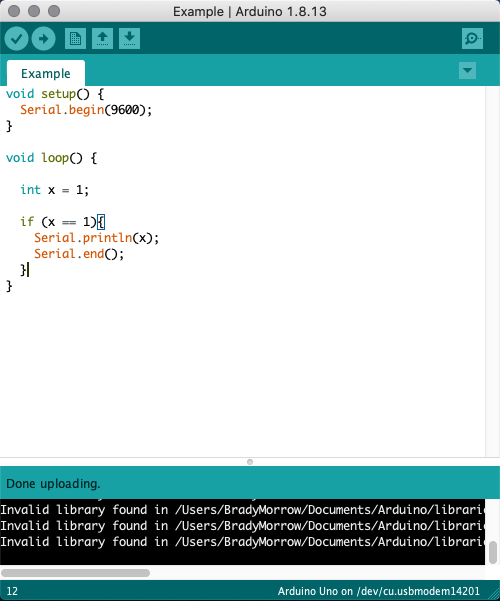The width and height of the screenshot is (500, 601).
Task: Click the line number 12 in footer
Action: tap(12, 591)
